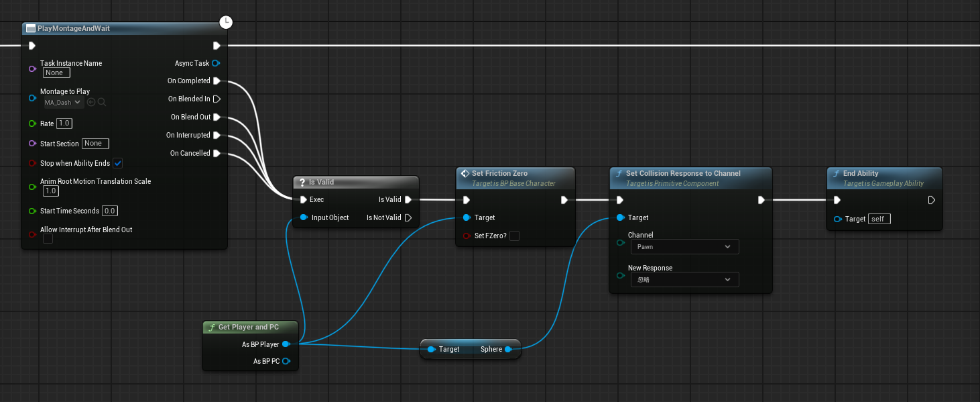The height and width of the screenshot is (402, 980).
Task: Enable Allow Interrupt After Blend Out checkbox
Action: (x=48, y=239)
